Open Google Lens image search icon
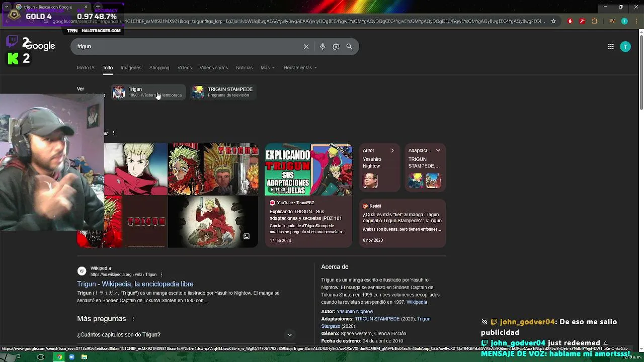 (336, 46)
